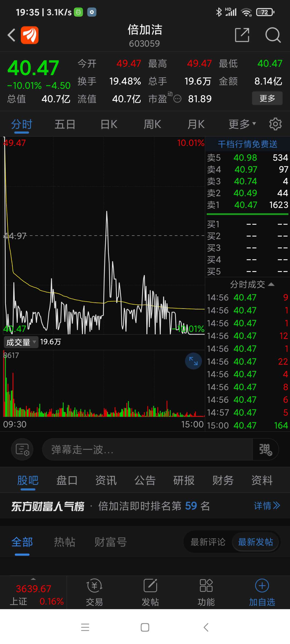The width and height of the screenshot is (290, 644).
Task: Tap the WiFi status icon
Action: [x=246, y=12]
